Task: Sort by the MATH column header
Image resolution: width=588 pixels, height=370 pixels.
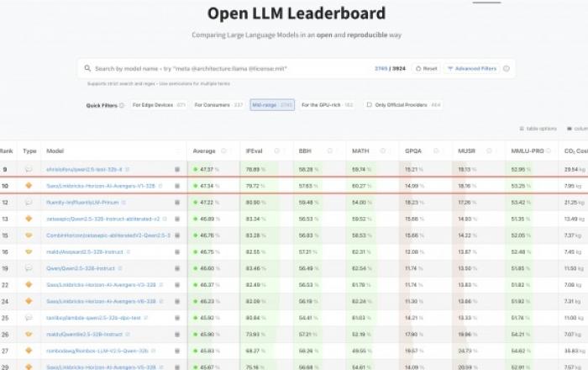Action: click(x=360, y=151)
